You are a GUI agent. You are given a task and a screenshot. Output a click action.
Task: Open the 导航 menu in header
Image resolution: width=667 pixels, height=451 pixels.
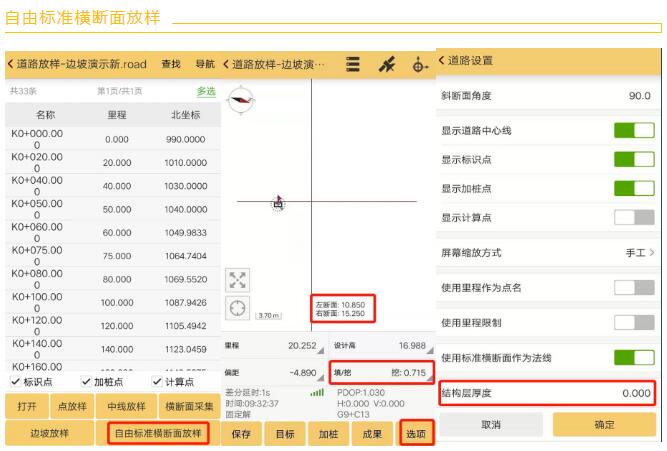204,64
